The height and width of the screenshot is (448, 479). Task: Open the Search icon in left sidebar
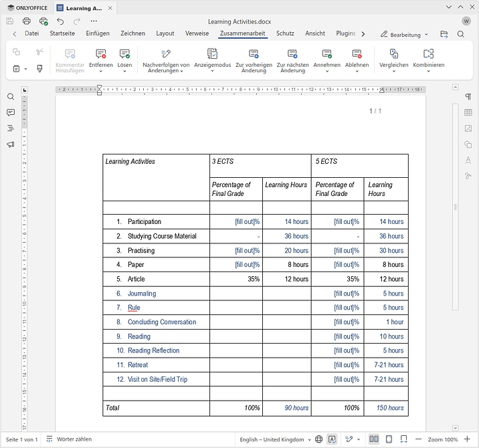click(11, 97)
